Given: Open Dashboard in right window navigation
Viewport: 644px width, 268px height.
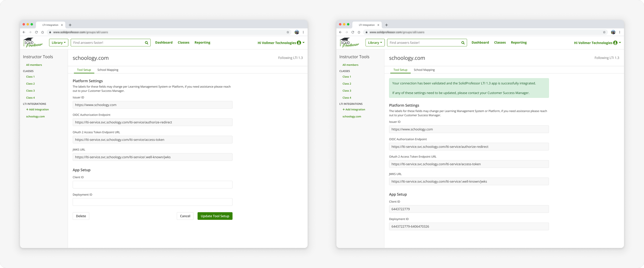Looking at the screenshot, I should tap(480, 43).
